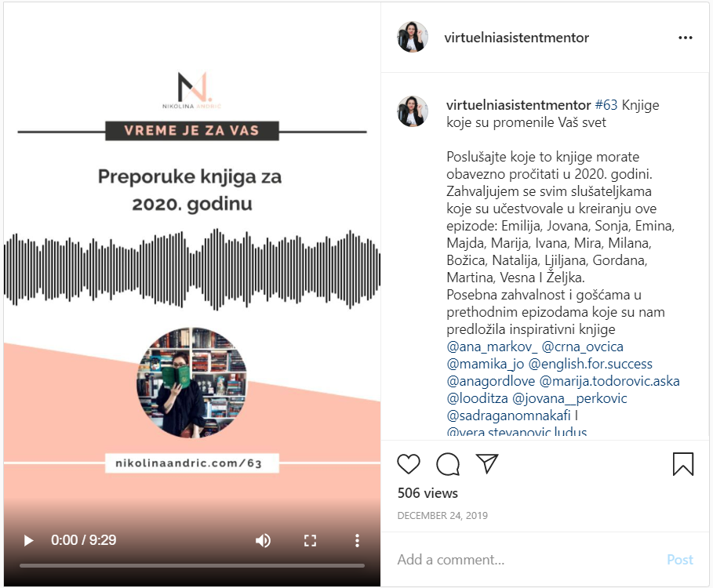Screen dimensions: 713x588
Task: Mute the video sound
Action: pos(263,540)
